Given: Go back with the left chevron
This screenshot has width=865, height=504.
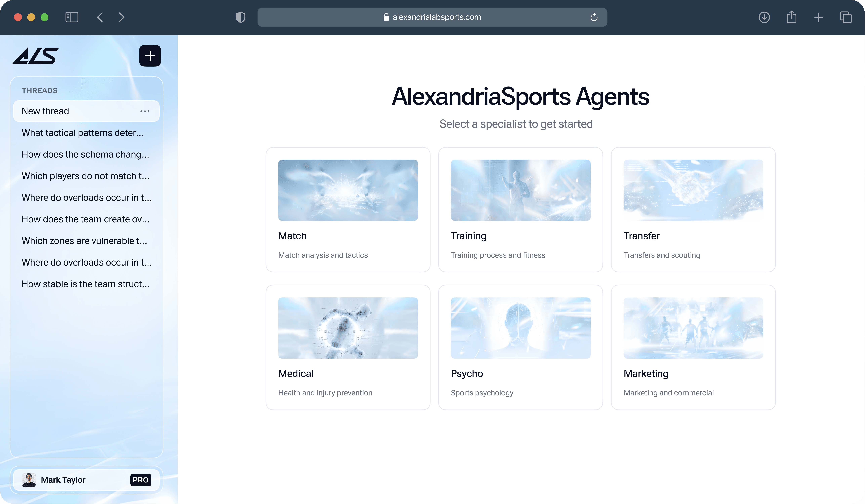Looking at the screenshot, I should click(100, 17).
